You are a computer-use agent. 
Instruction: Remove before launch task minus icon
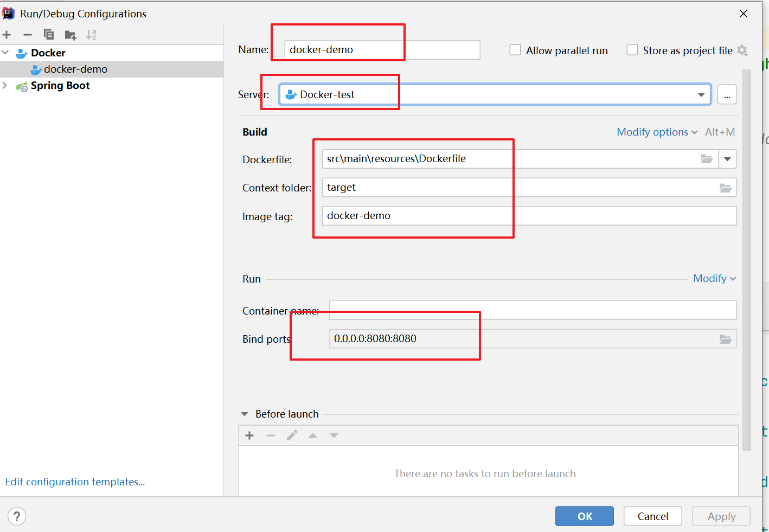coord(271,435)
